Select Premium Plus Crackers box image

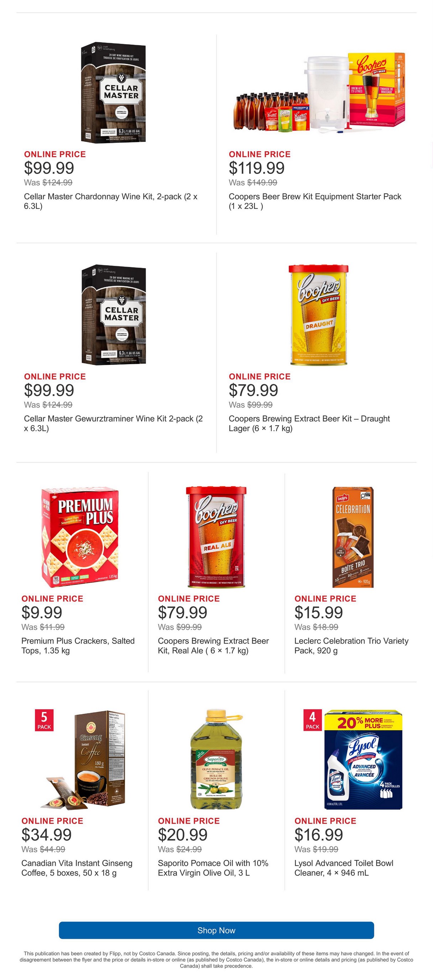(x=80, y=537)
